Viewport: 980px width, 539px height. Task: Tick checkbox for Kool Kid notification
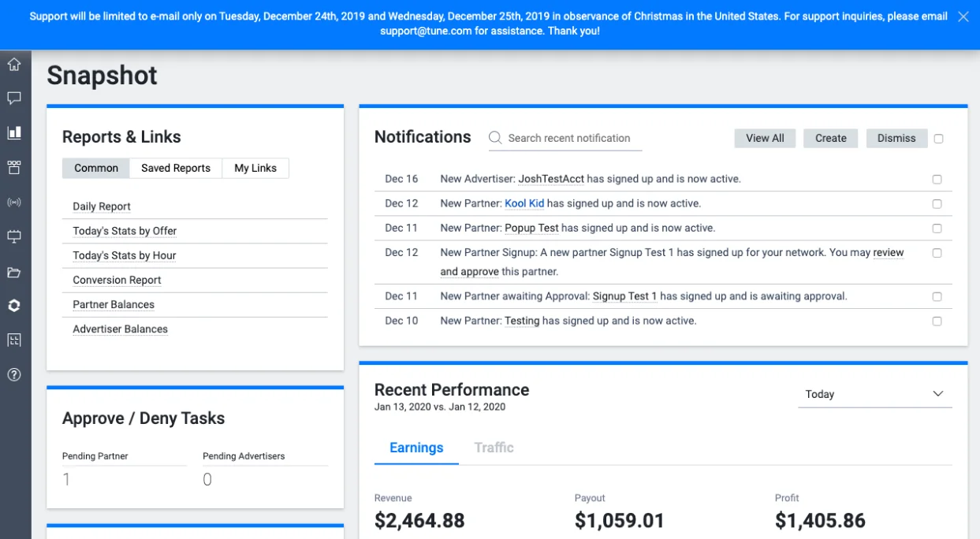click(x=937, y=203)
